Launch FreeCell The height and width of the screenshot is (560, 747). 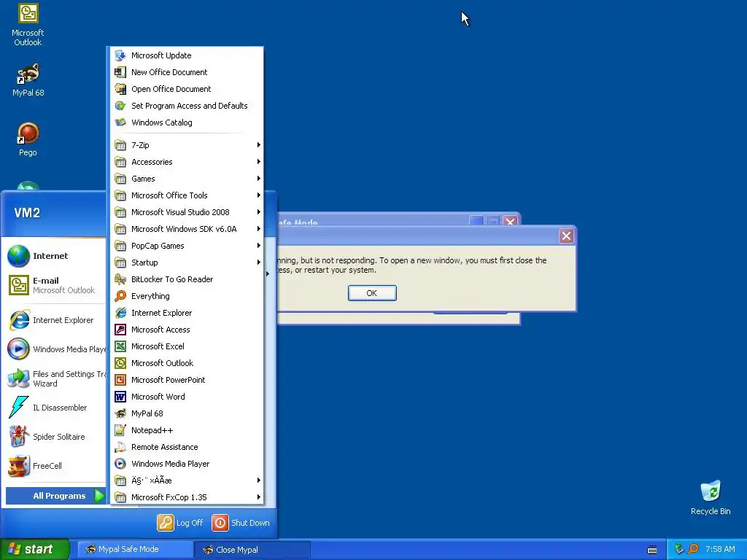pyautogui.click(x=55, y=466)
